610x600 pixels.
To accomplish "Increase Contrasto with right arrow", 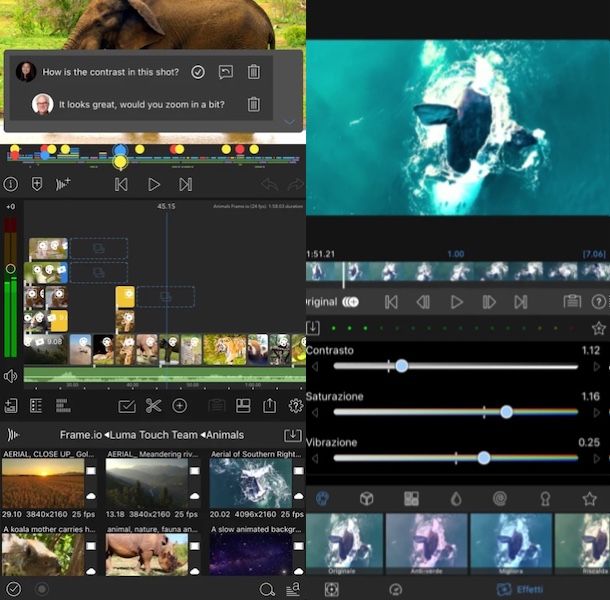I will point(597,367).
